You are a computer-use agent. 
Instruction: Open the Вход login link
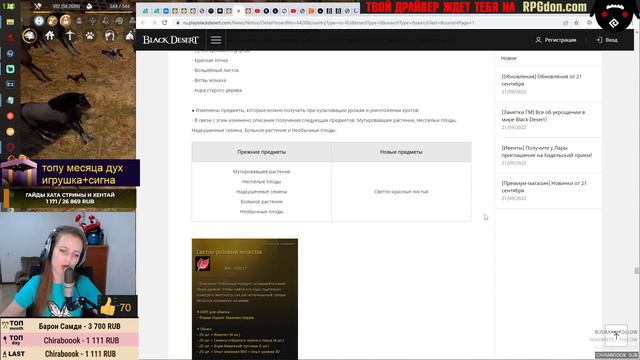pos(607,40)
